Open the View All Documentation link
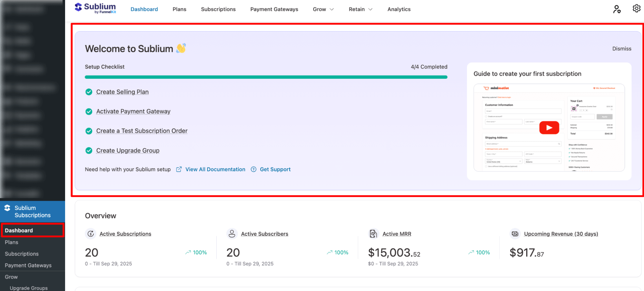This screenshot has height=291, width=644. (x=215, y=169)
